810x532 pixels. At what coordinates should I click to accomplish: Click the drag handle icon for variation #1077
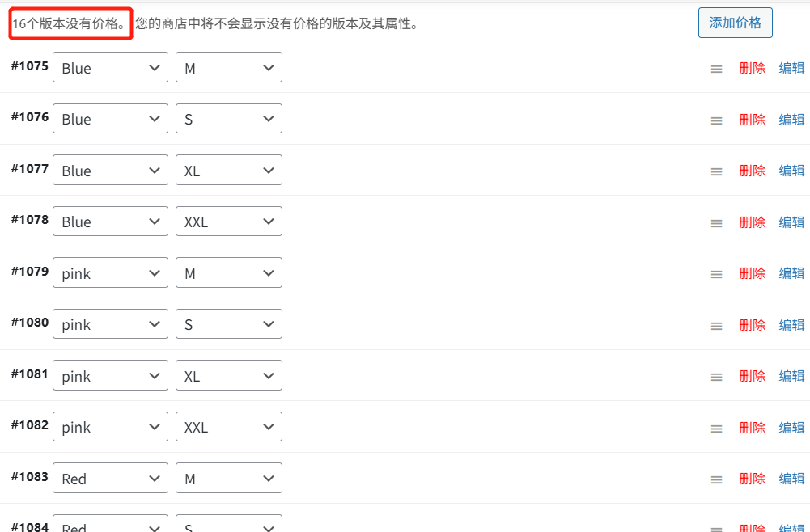[716, 171]
